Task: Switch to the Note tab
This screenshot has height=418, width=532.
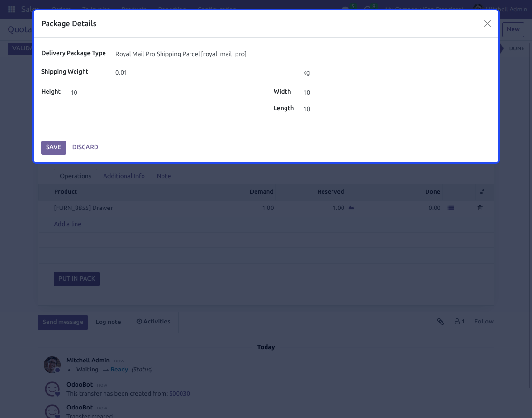Action: coord(163,176)
